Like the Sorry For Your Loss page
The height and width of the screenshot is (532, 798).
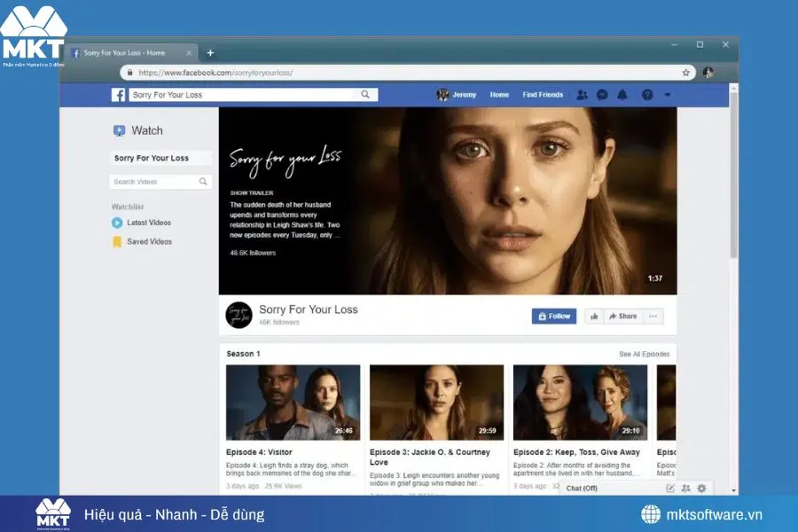tap(594, 316)
